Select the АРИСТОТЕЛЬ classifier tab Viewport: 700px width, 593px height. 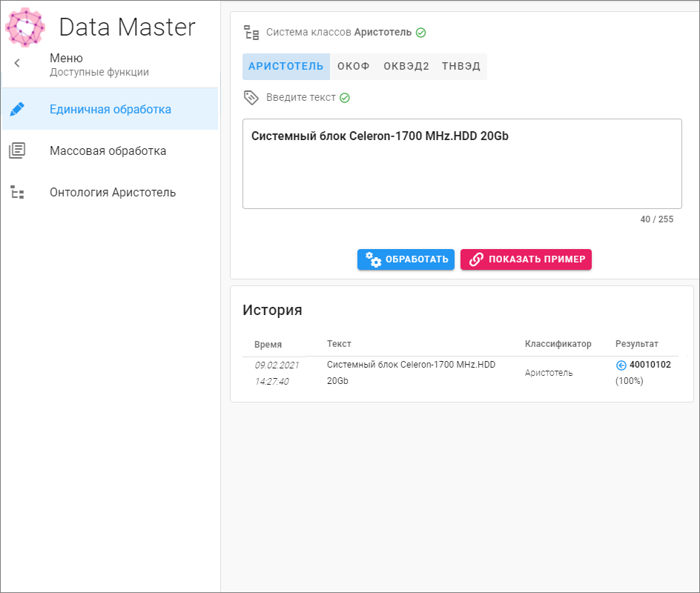tap(285, 66)
